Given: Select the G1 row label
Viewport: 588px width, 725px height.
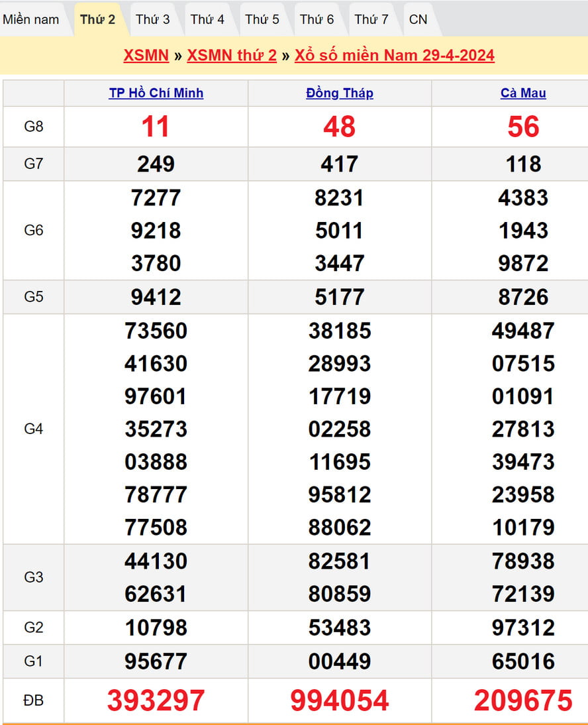Looking at the screenshot, I should [x=33, y=661].
